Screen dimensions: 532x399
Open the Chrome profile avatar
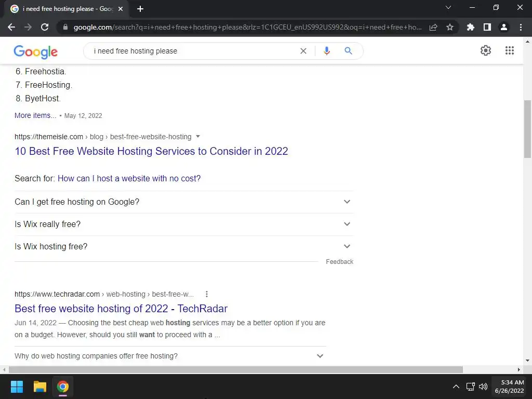click(x=504, y=27)
